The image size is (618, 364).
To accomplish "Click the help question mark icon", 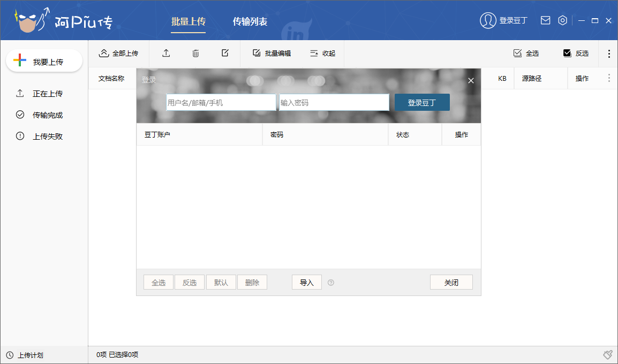I will coord(331,283).
